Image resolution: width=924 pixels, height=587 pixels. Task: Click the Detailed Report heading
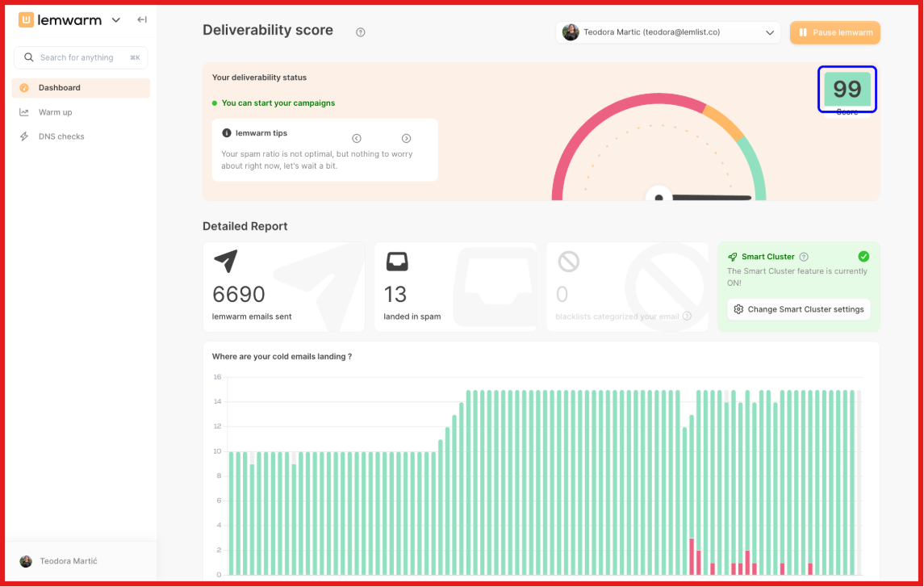pos(245,226)
